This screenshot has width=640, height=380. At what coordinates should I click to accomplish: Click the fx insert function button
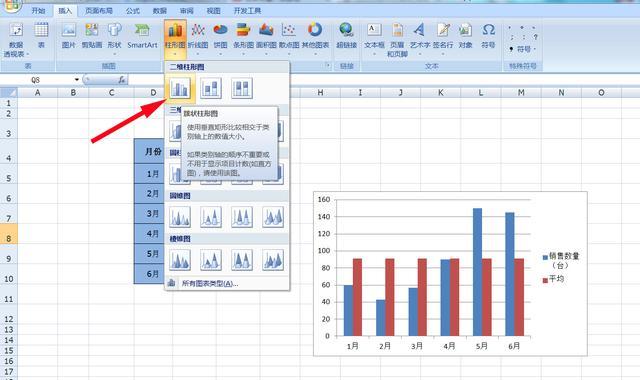point(122,80)
